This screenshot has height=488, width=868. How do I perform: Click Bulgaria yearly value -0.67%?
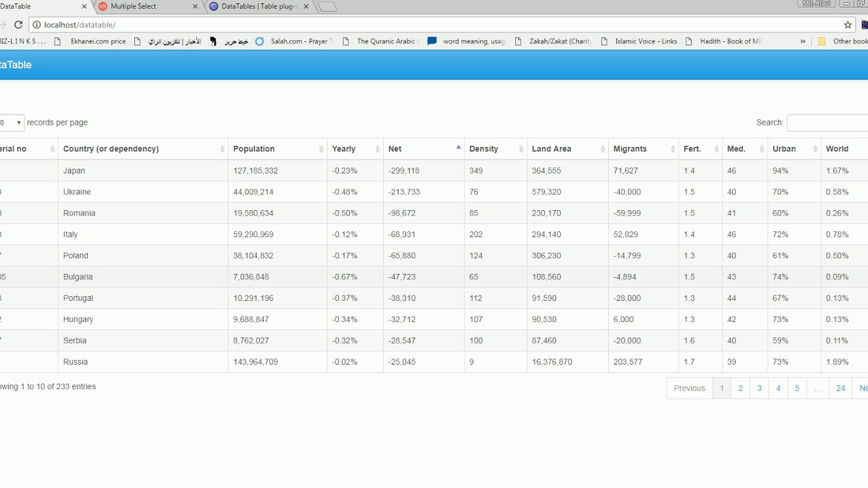344,277
